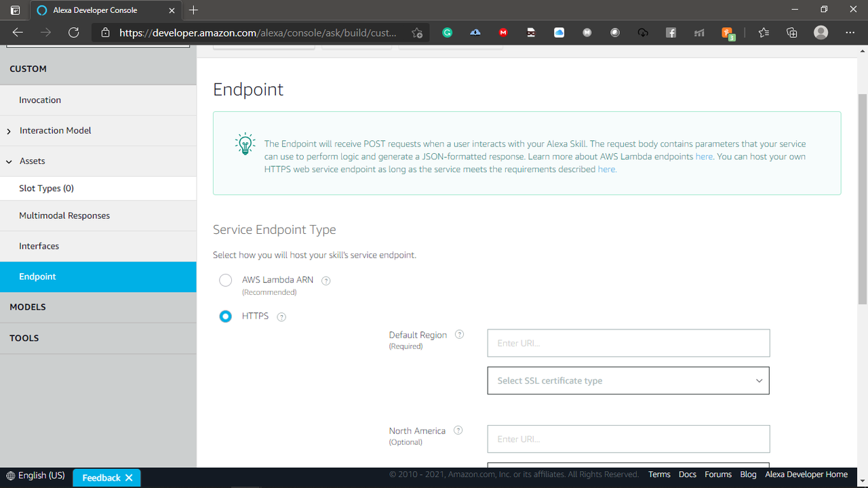The height and width of the screenshot is (488, 868).
Task: Click the browser back arrow
Action: (x=18, y=33)
